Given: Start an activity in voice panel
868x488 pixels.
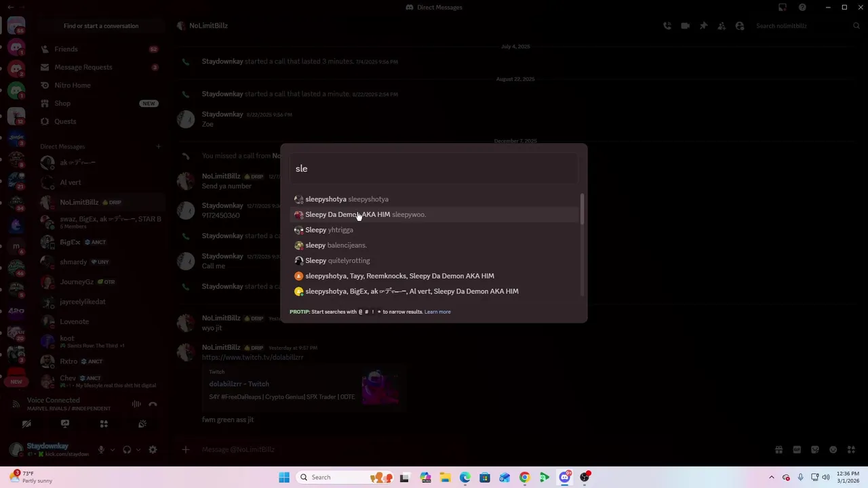Looking at the screenshot, I should coord(104,424).
